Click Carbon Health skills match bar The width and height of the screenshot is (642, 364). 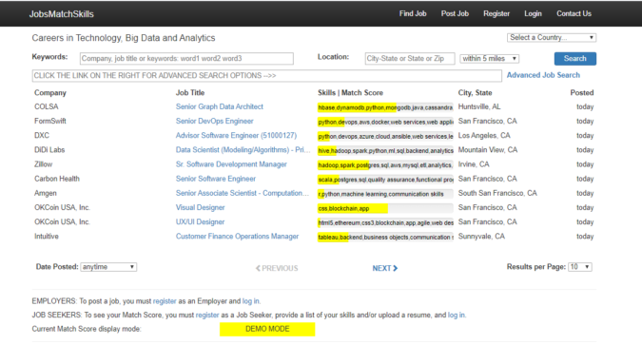click(385, 180)
